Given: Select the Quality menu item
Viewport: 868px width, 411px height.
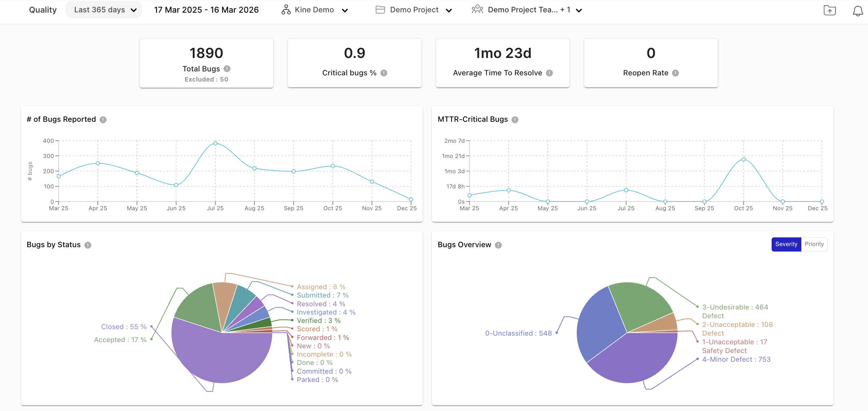Looking at the screenshot, I should tap(42, 10).
